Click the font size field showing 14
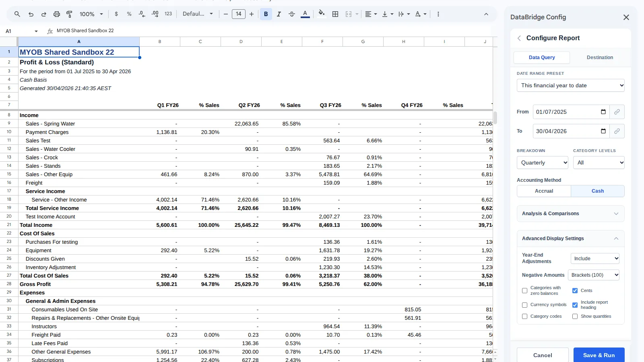This screenshot has width=644, height=362. (x=239, y=14)
